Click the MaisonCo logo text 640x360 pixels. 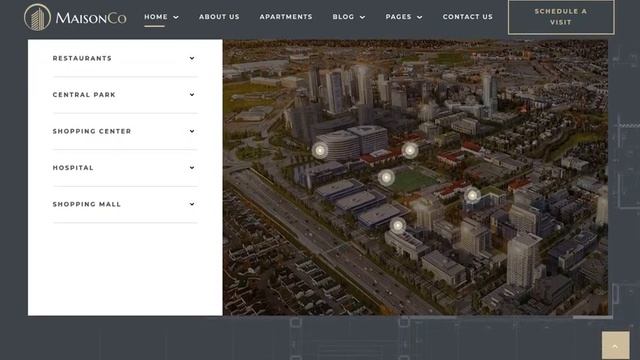click(91, 18)
